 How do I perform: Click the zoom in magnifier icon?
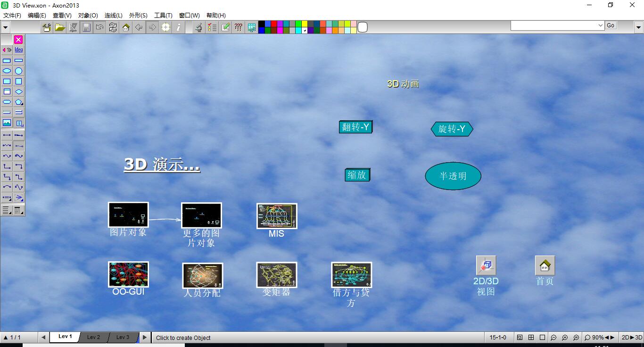[565, 338]
